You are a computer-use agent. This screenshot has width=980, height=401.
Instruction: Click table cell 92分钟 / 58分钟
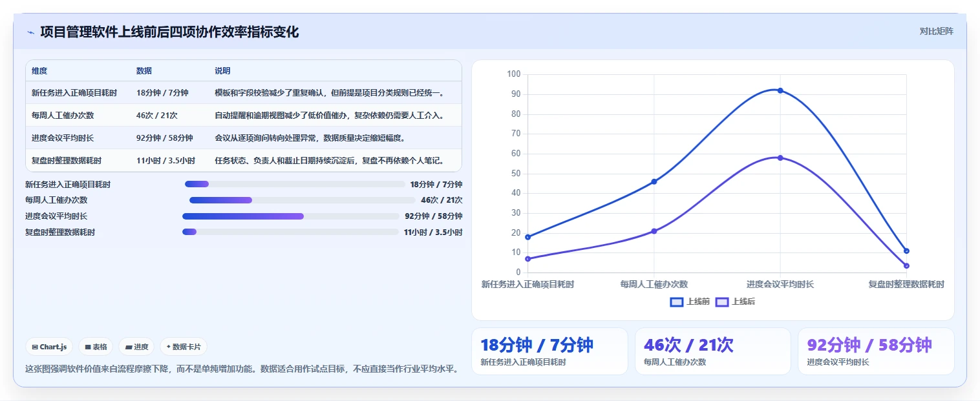point(165,138)
